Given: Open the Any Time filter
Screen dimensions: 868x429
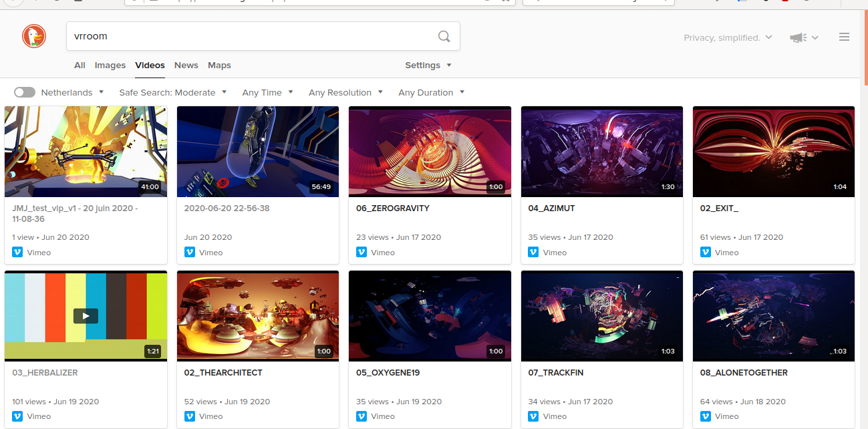Looking at the screenshot, I should pos(267,92).
